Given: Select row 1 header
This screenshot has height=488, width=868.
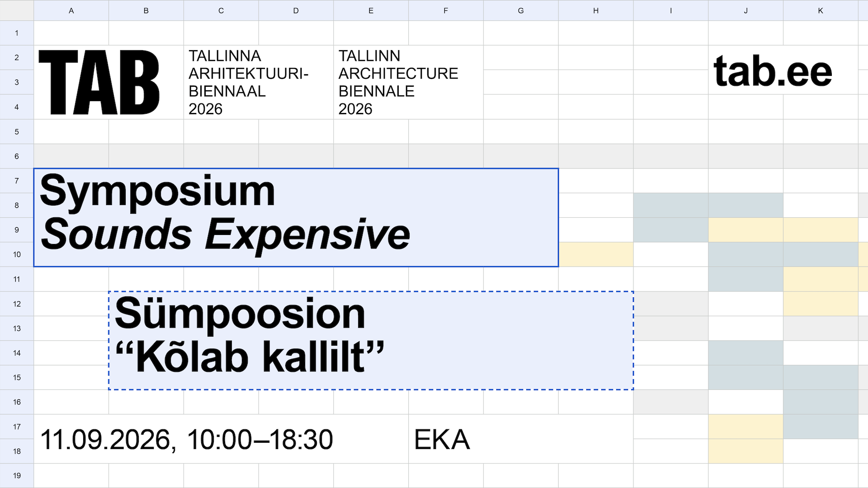Looking at the screenshot, I should pyautogui.click(x=17, y=33).
